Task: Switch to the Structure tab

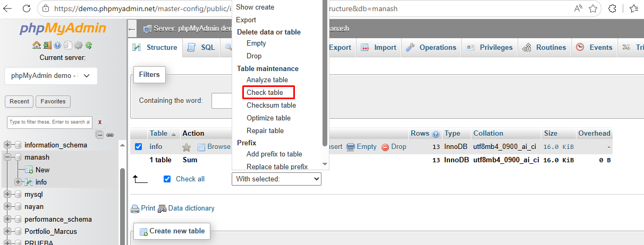Action: (155, 47)
